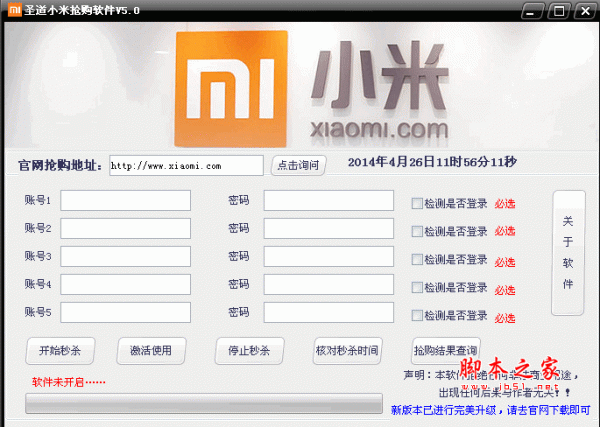The width and height of the screenshot is (600, 427).
Task: Focus the 账号2 input field
Action: [126, 228]
